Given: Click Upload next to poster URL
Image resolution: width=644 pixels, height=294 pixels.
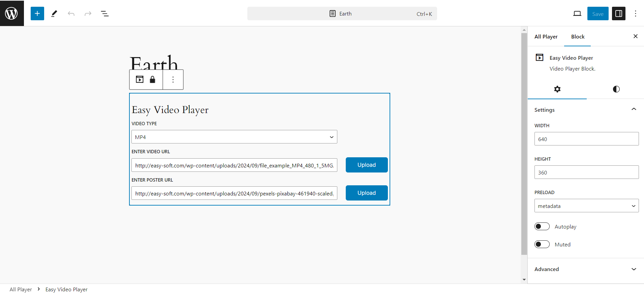Looking at the screenshot, I should coord(367,193).
